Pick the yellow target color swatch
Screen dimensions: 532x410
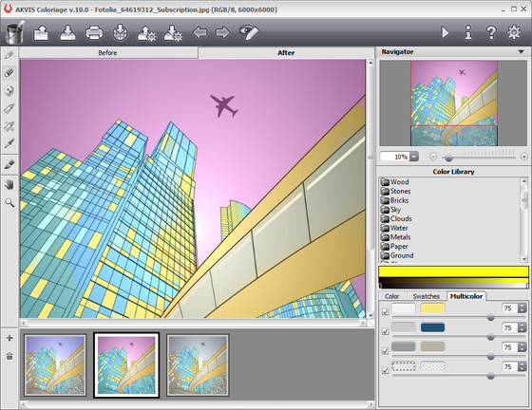pos(432,308)
